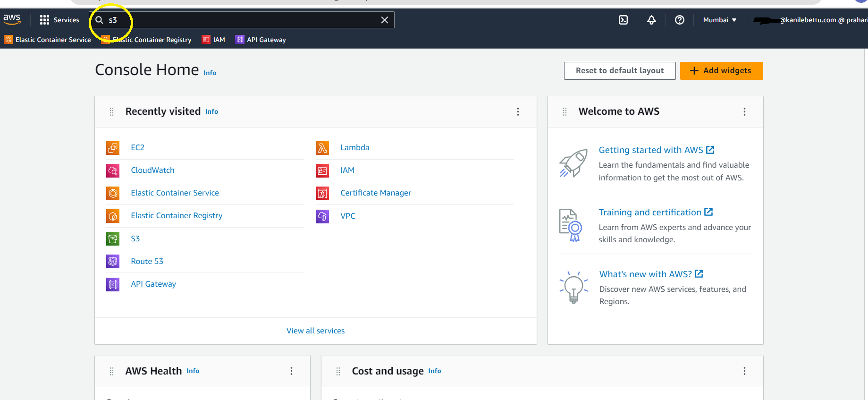Open the API Gateway favorite in the bookmark bar
Image resolution: width=868 pixels, height=400 pixels.
(x=261, y=40)
